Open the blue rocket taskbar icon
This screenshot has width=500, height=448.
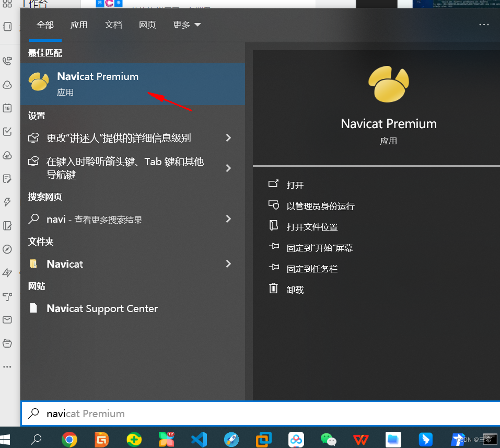[x=231, y=440]
